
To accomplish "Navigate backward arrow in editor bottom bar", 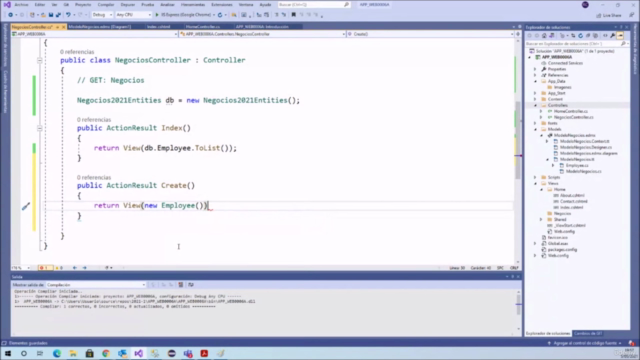I will point(75,268).
